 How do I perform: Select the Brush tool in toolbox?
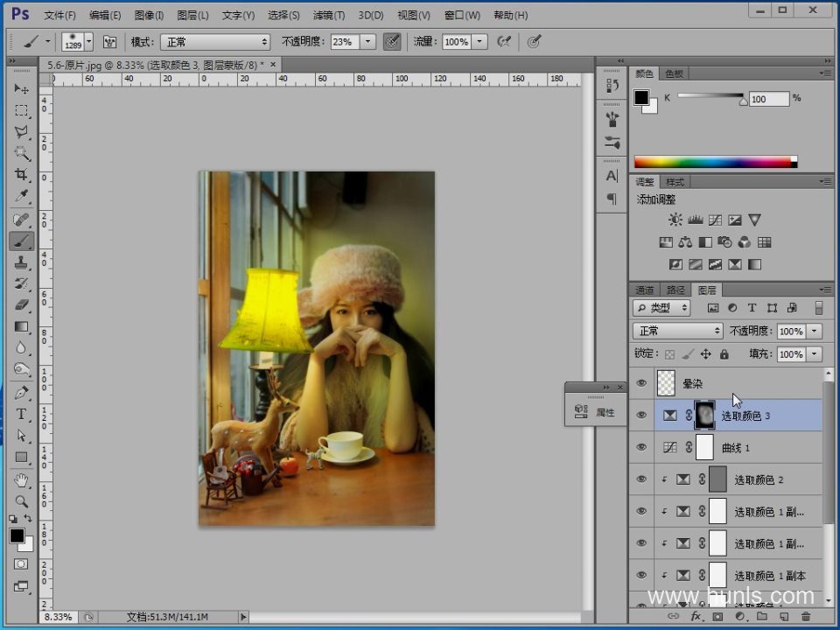coord(21,241)
